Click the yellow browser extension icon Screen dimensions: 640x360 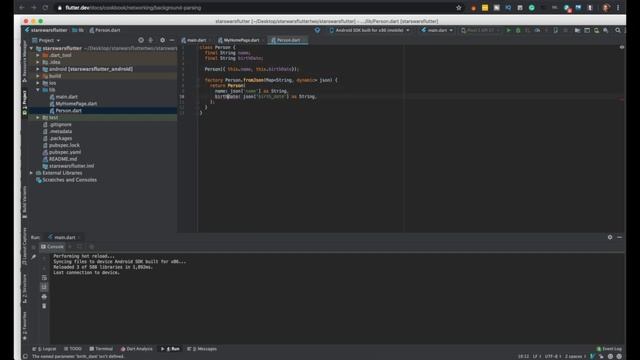485,8
